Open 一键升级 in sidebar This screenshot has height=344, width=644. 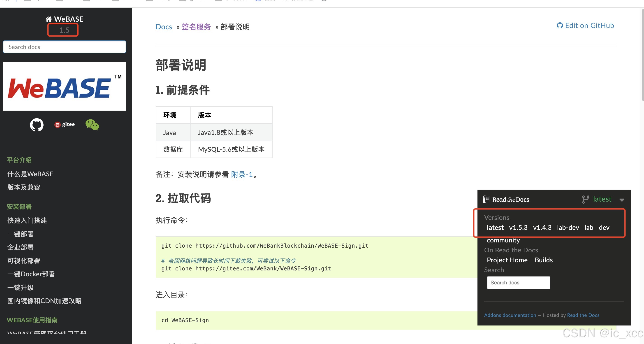point(20,287)
